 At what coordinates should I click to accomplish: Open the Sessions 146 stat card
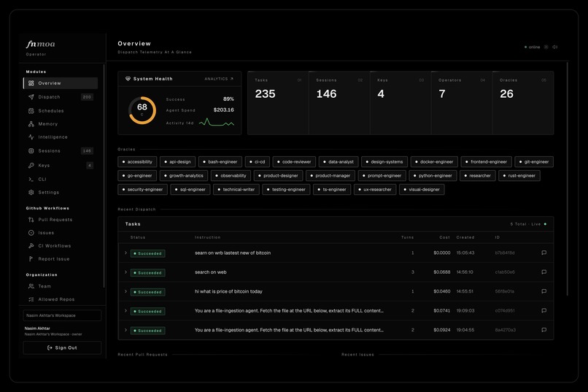click(x=339, y=103)
